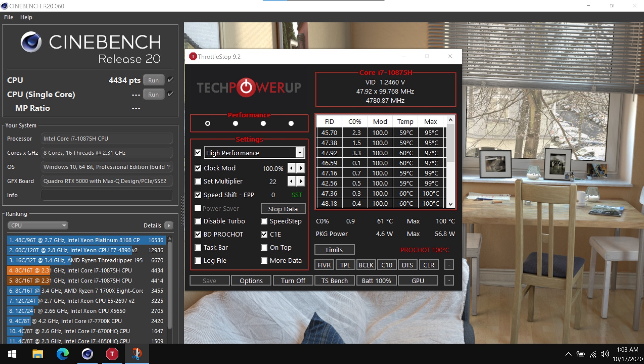
Task: Uncheck the C1E checkbox
Action: [x=264, y=234]
